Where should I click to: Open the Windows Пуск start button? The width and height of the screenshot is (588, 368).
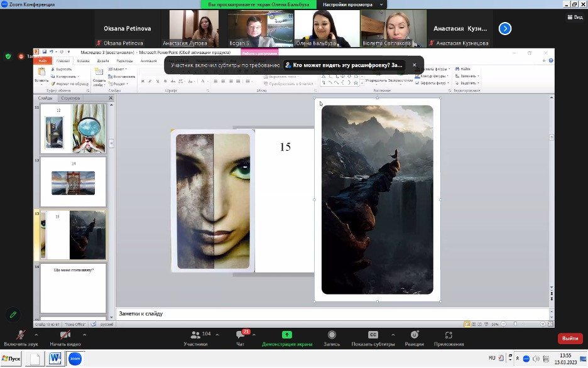(x=11, y=359)
